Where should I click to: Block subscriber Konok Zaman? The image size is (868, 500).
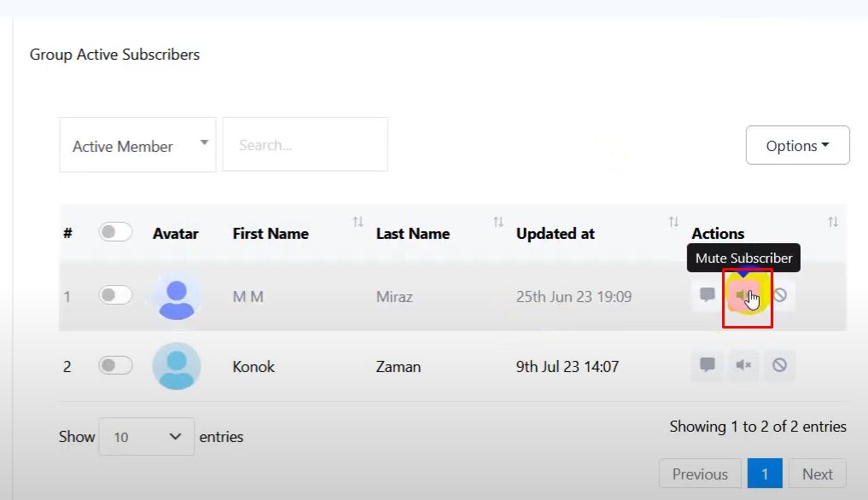pyautogui.click(x=779, y=366)
